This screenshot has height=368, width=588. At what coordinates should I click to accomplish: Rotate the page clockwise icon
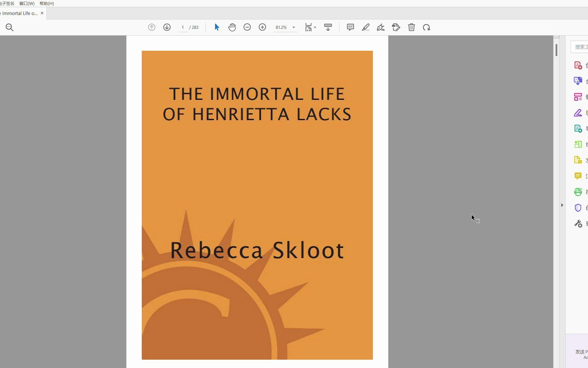427,27
